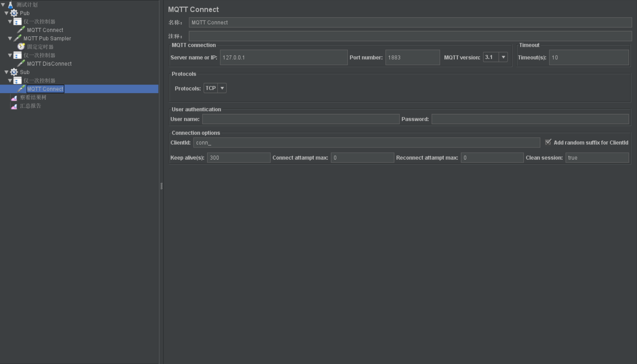Open the 察看结果树 results tree listener icon
Viewport: 637px width, 364px height.
tap(14, 97)
